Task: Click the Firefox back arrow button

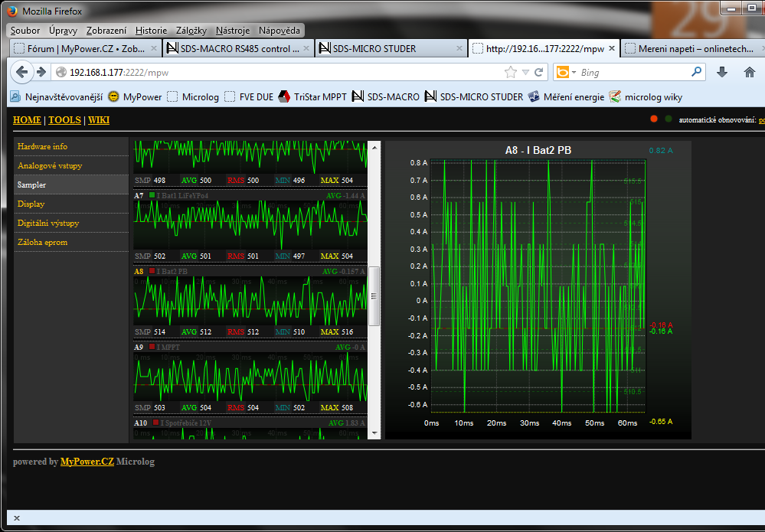Action: [21, 73]
